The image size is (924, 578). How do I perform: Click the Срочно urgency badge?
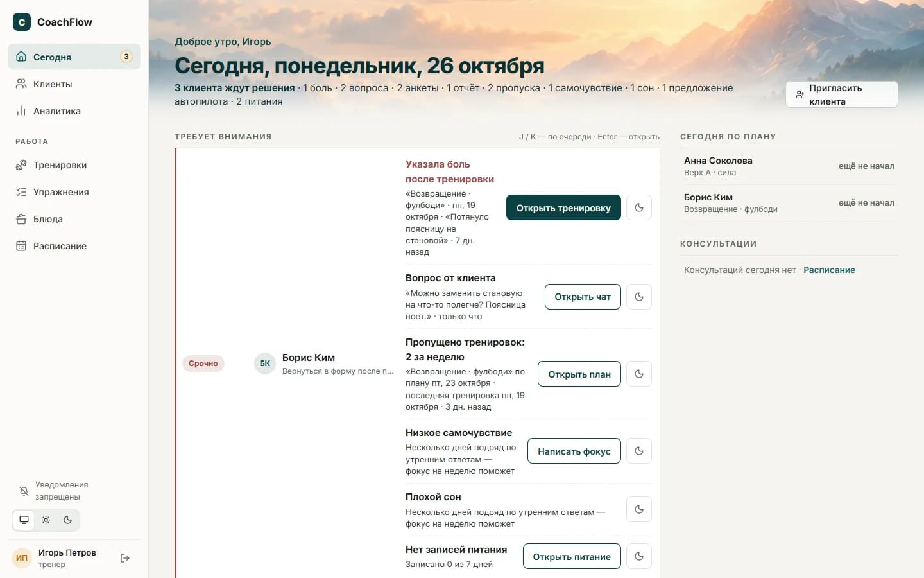point(203,363)
